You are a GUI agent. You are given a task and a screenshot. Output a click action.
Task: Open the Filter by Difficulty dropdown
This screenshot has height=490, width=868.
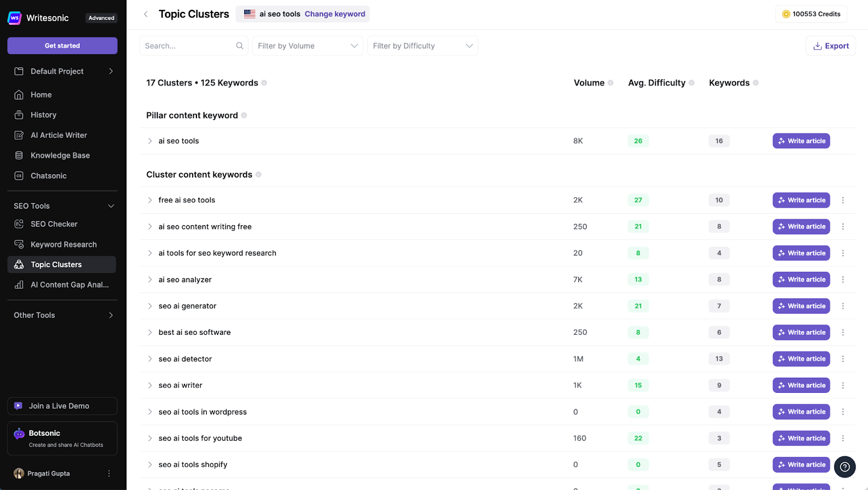[x=423, y=46]
